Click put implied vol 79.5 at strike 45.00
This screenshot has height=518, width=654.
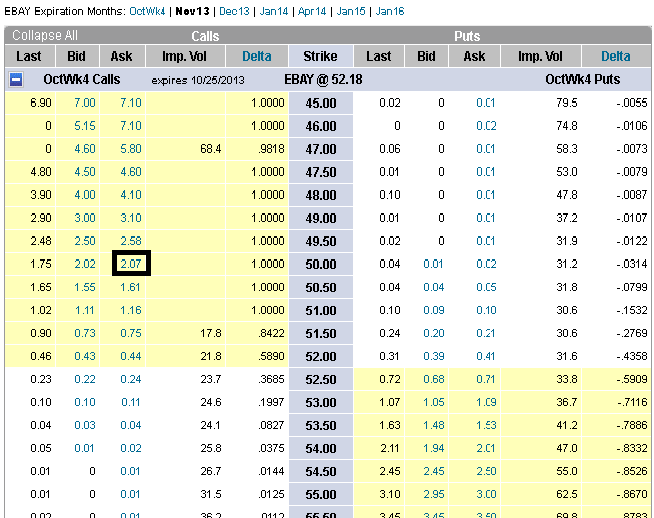567,103
